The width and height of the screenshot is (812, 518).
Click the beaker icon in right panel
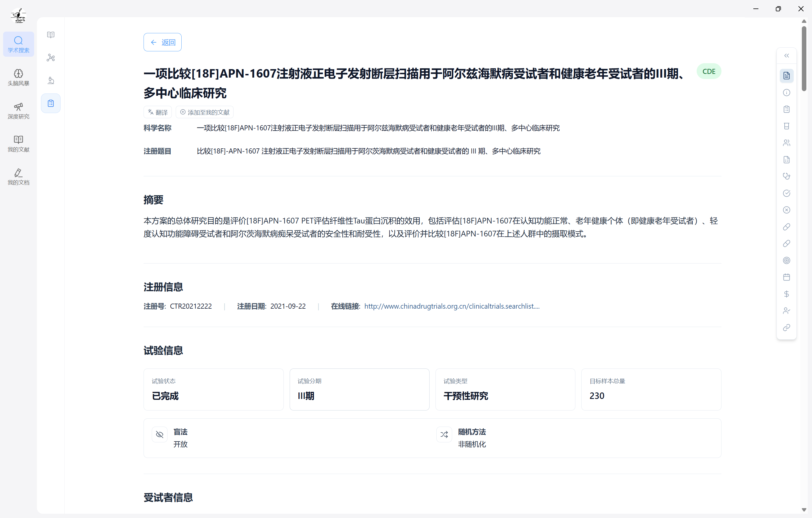coord(786,126)
